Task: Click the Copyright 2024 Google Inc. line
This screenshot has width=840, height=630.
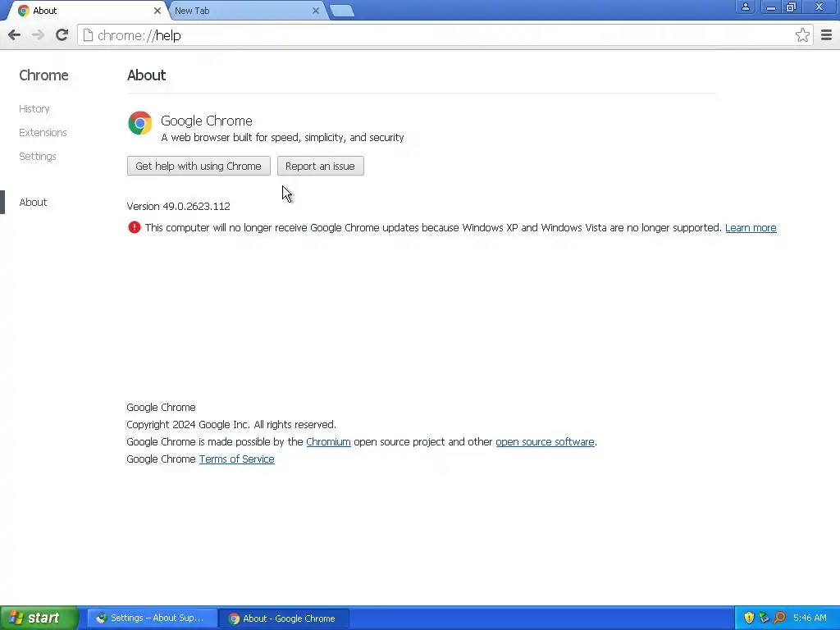Action: click(x=231, y=425)
